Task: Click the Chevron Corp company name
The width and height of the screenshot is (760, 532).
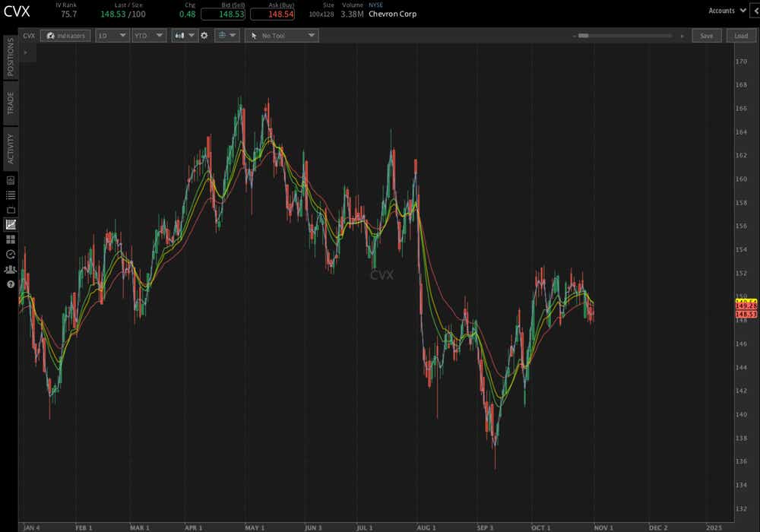Action: (393, 14)
